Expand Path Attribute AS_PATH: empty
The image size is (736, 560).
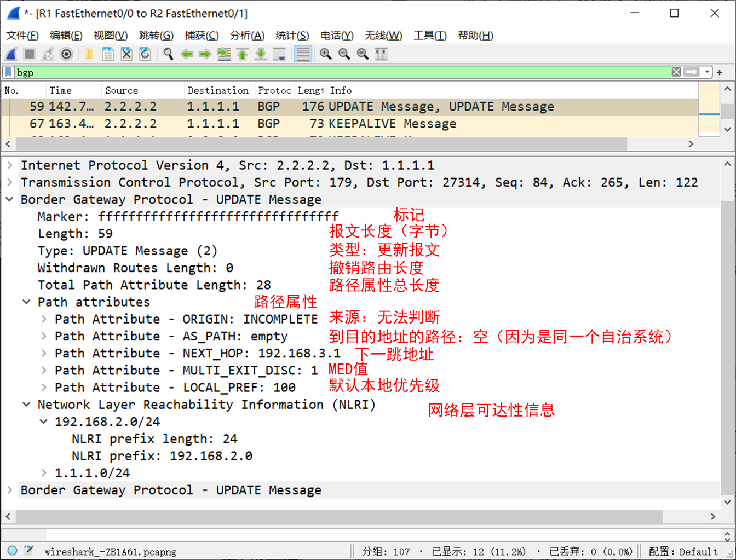click(x=43, y=336)
